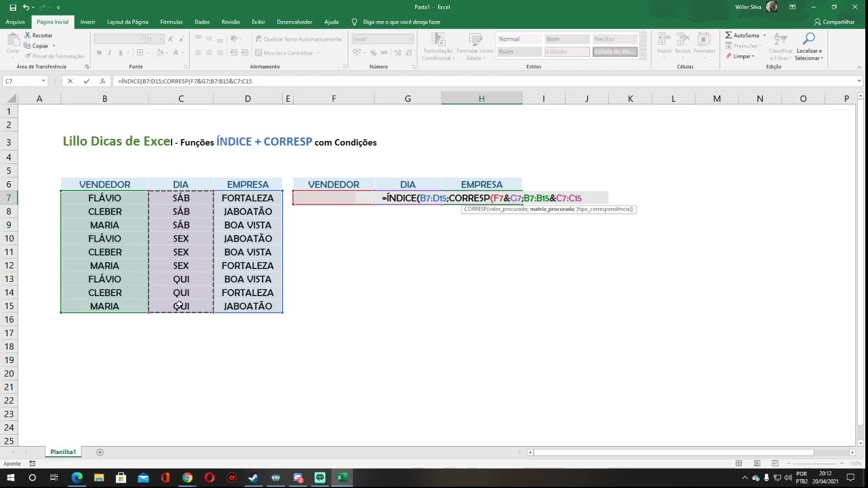868x488 pixels.
Task: Add a new sheet with the plus icon
Action: (100, 452)
